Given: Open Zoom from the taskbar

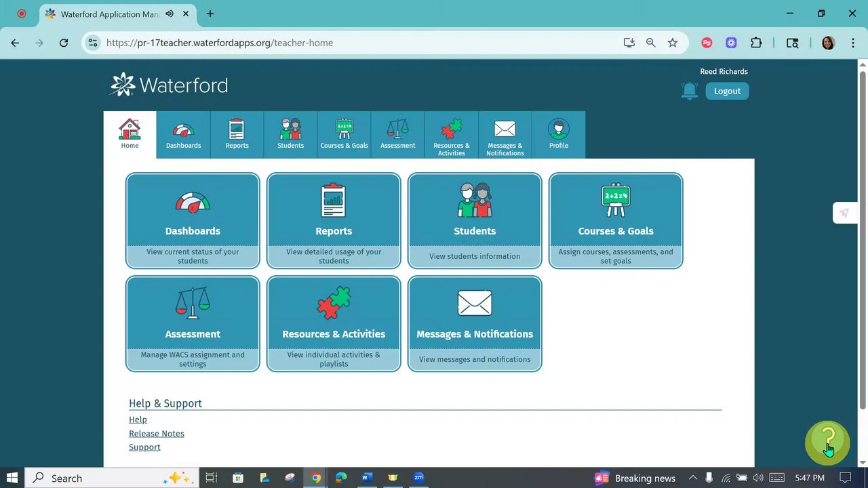Looking at the screenshot, I should pos(418,478).
